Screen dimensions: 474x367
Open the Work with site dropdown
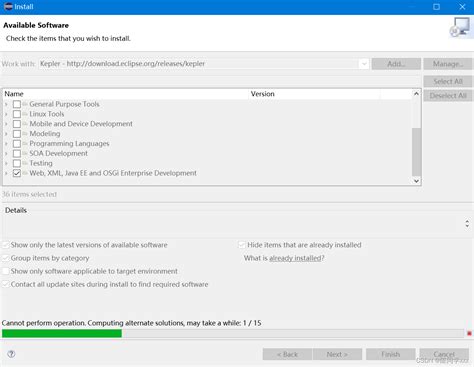click(x=364, y=64)
